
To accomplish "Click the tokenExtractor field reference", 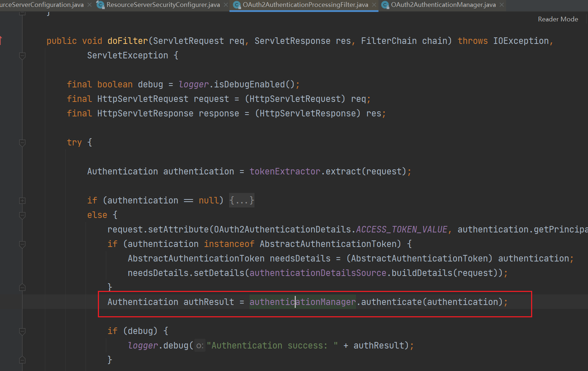I will [285, 172].
